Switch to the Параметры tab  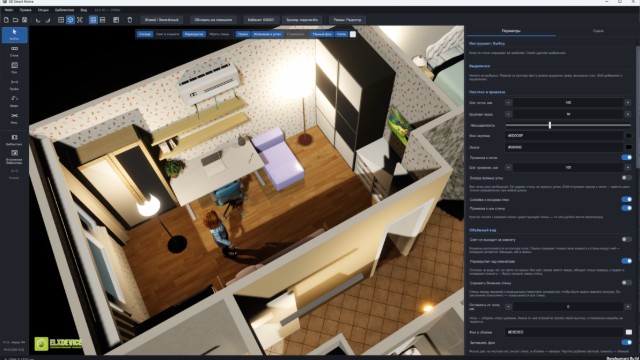click(511, 31)
